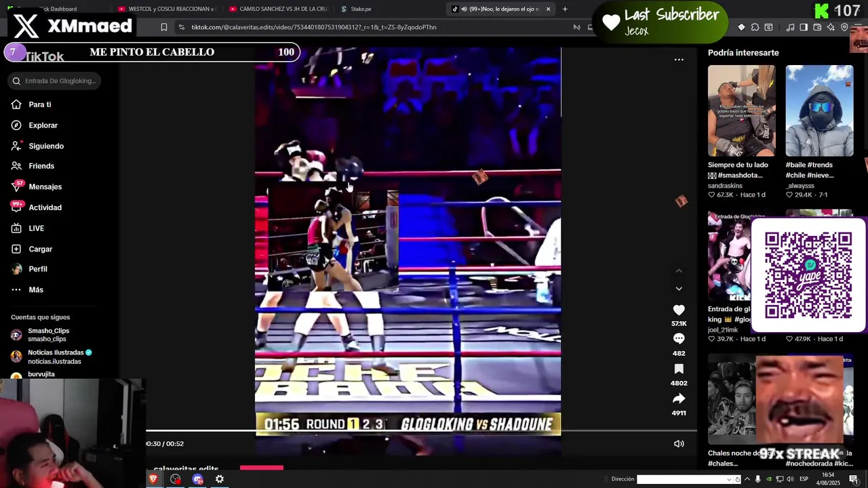Screen dimensions: 868x488
Task: Open browser music note icon
Action: (790, 27)
